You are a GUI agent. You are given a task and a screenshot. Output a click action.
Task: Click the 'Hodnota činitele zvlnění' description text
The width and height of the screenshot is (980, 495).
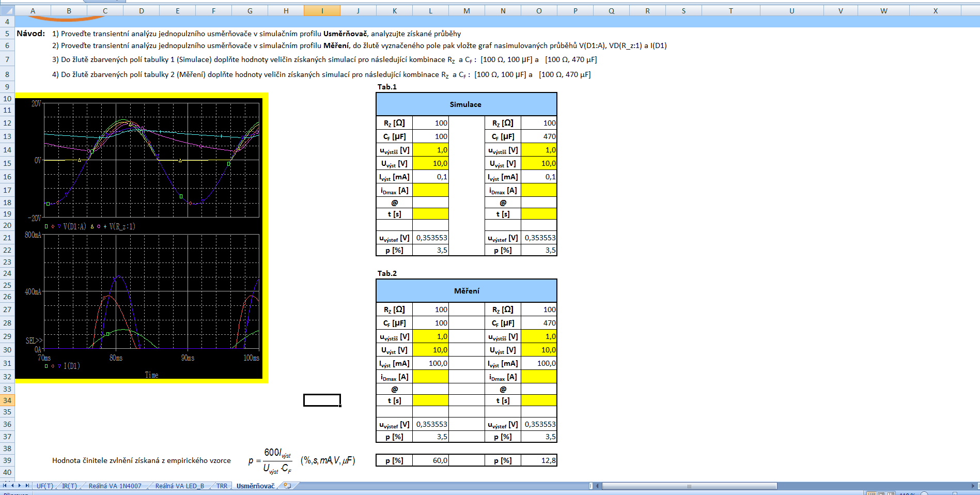[x=142, y=460]
